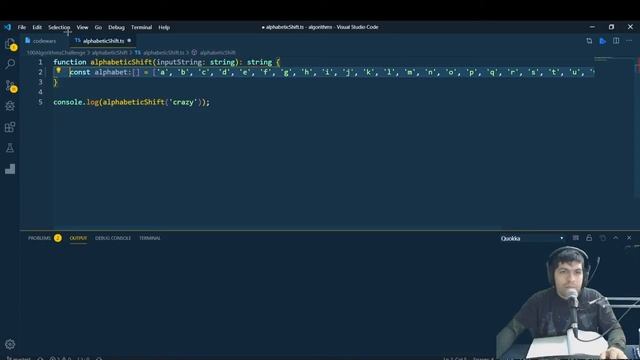The width and height of the screenshot is (640, 360).
Task: Close the bottom panel
Action: point(629,238)
